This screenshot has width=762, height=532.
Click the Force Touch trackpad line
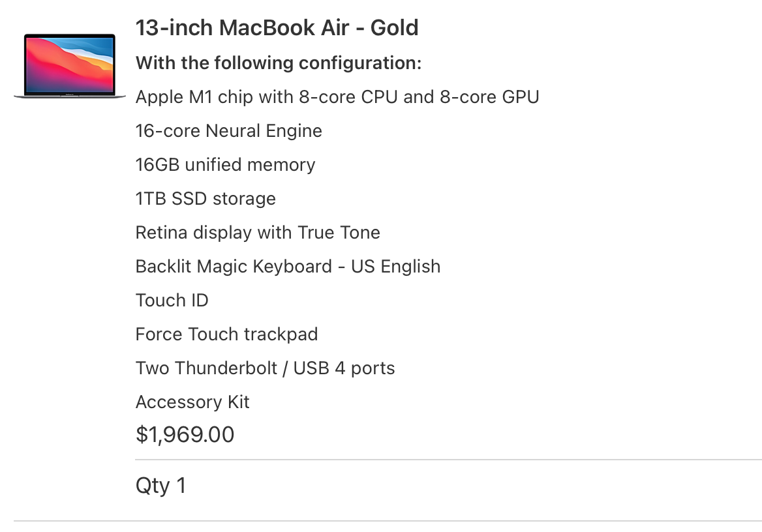(227, 334)
